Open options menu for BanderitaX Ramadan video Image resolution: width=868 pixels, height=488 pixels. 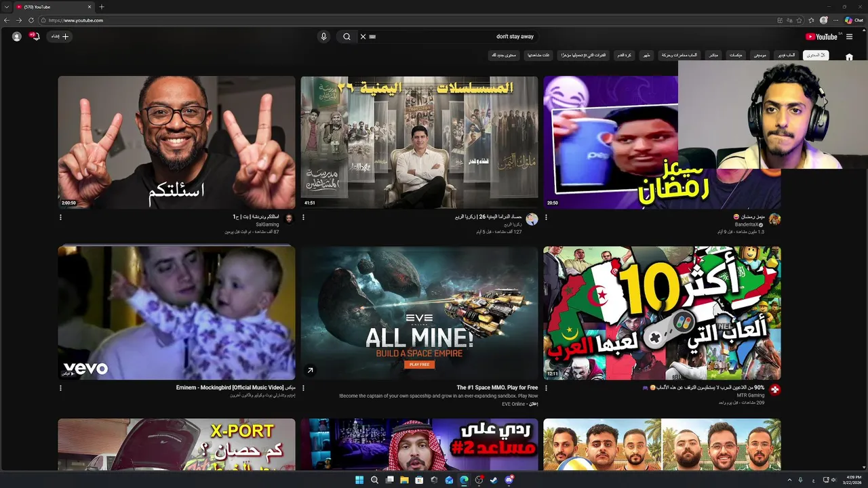546,218
